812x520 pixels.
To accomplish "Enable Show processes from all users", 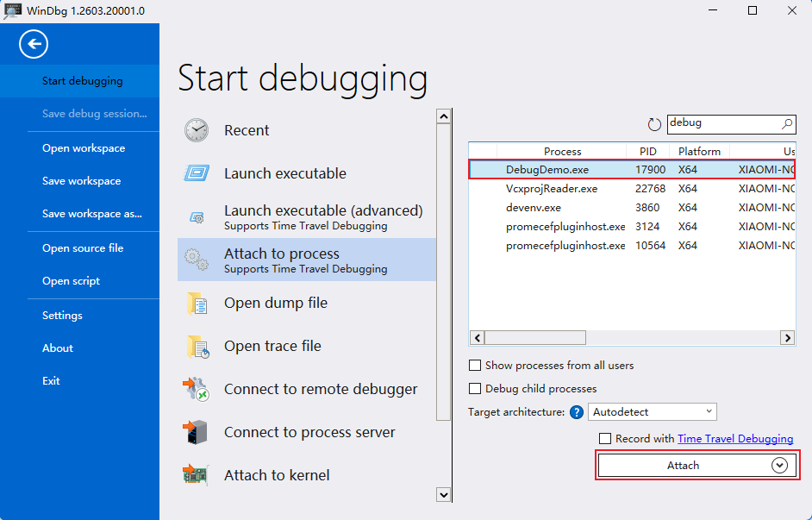I will (x=475, y=366).
